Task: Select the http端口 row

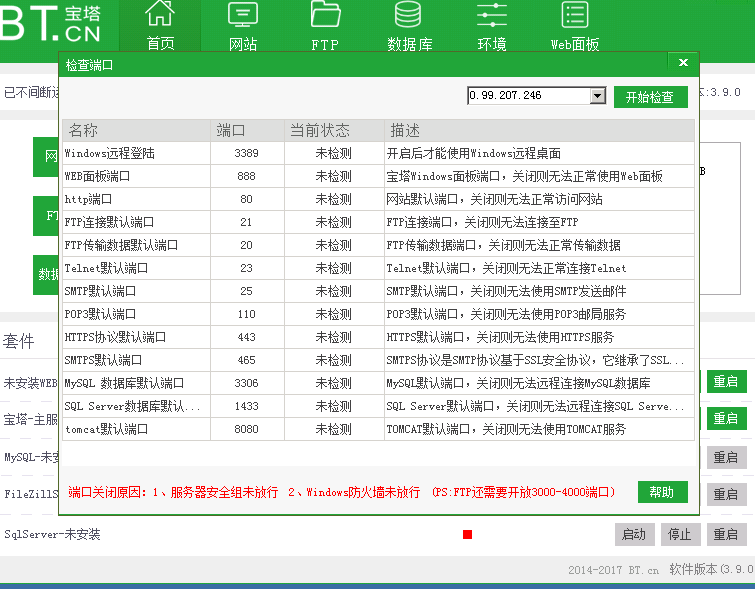Action: pos(378,199)
